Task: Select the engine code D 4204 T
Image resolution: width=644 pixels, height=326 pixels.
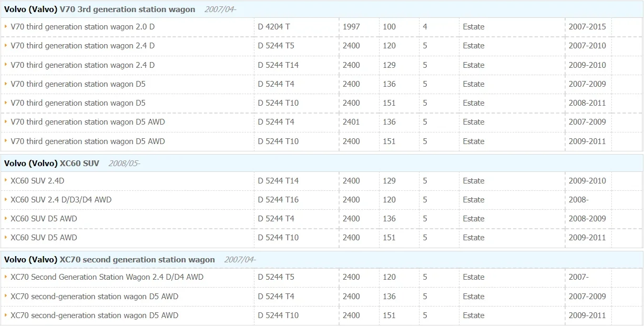Action: pyautogui.click(x=274, y=27)
